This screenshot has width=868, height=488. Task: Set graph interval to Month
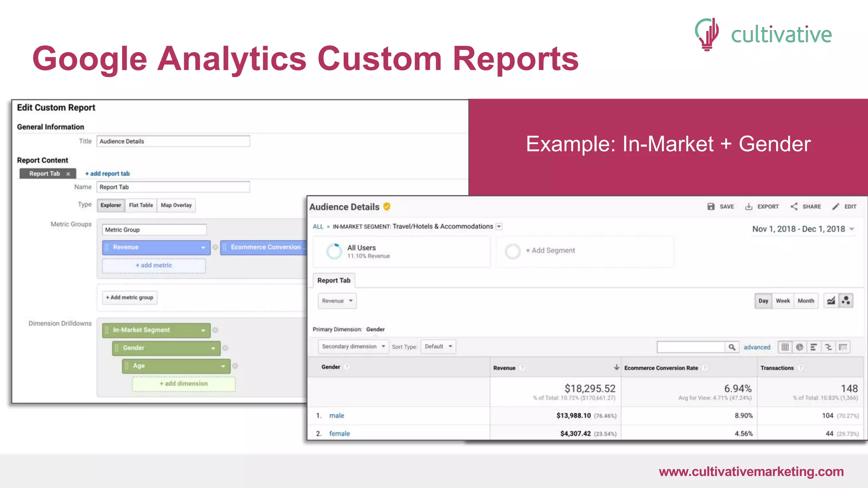806,301
